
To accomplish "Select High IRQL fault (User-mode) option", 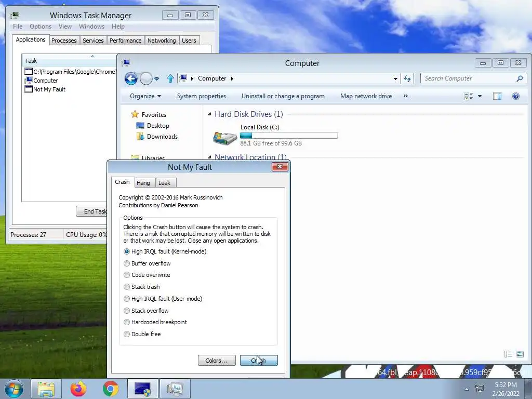I will click(163, 299).
